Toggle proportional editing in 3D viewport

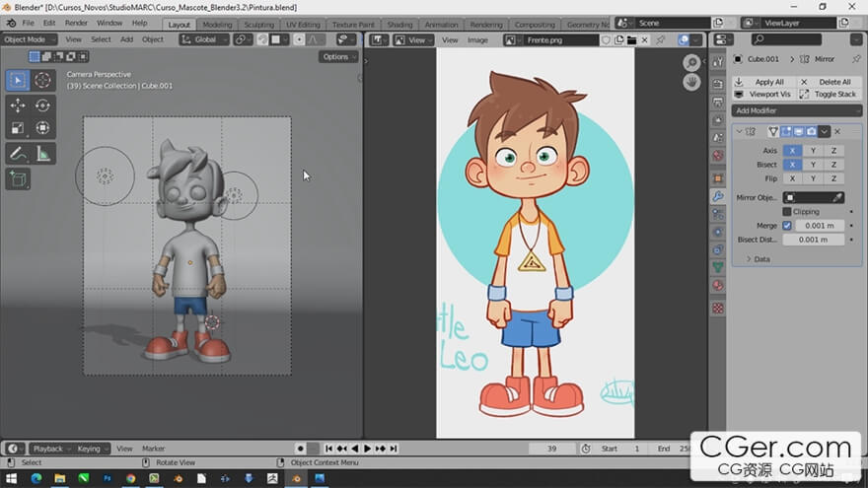click(300, 39)
